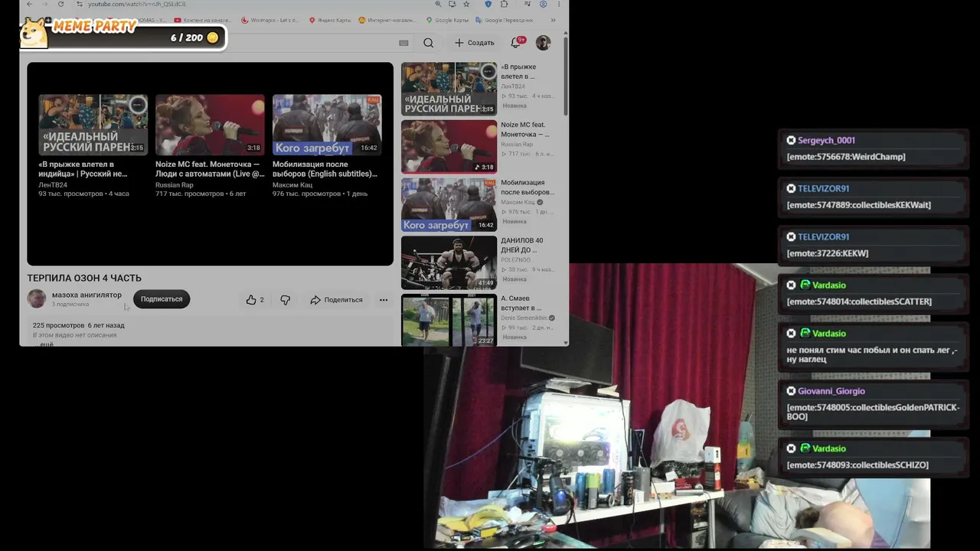Click the browser forward arrow
The height and width of the screenshot is (551, 980).
tap(45, 5)
